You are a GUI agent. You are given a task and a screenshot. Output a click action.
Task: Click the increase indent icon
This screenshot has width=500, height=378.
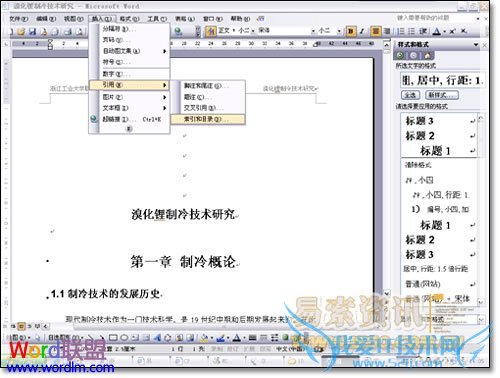point(423,31)
